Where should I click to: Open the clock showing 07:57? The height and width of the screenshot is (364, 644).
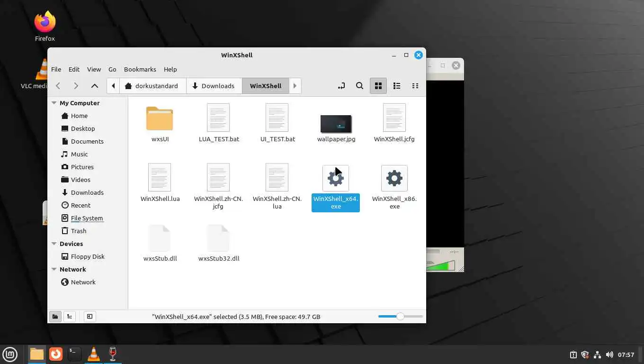(626, 355)
